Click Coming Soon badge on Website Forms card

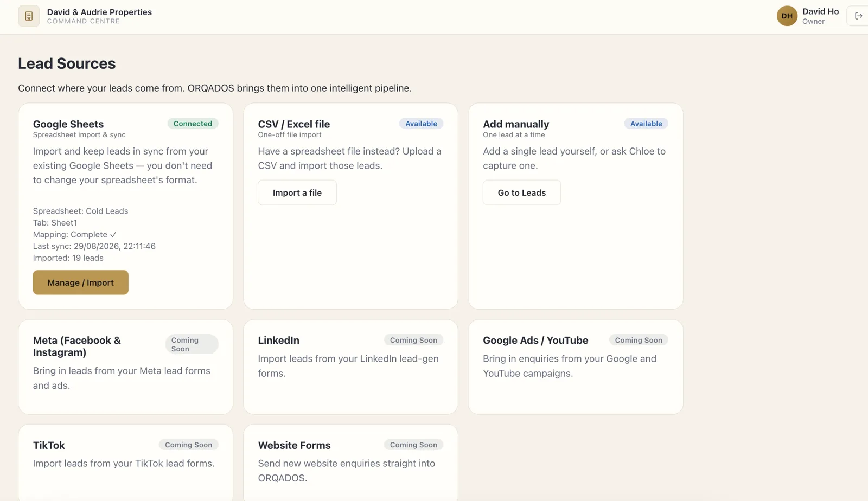click(413, 445)
